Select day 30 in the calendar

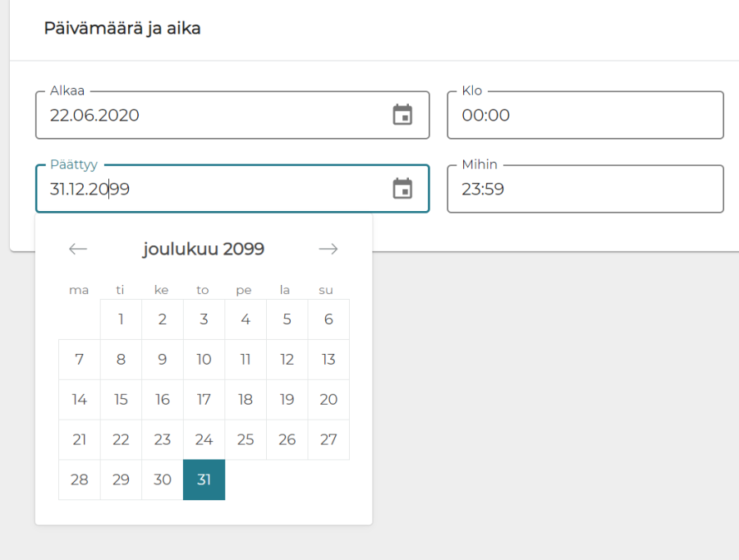click(x=163, y=480)
